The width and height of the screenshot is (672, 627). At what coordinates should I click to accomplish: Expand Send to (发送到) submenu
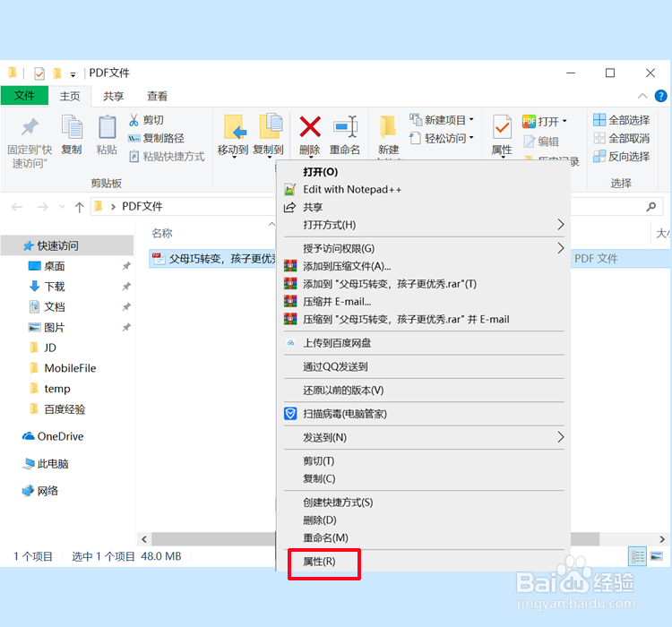pos(561,437)
